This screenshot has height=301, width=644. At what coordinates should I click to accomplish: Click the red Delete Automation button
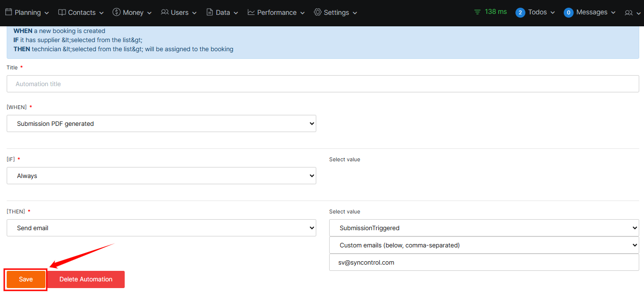point(86,279)
